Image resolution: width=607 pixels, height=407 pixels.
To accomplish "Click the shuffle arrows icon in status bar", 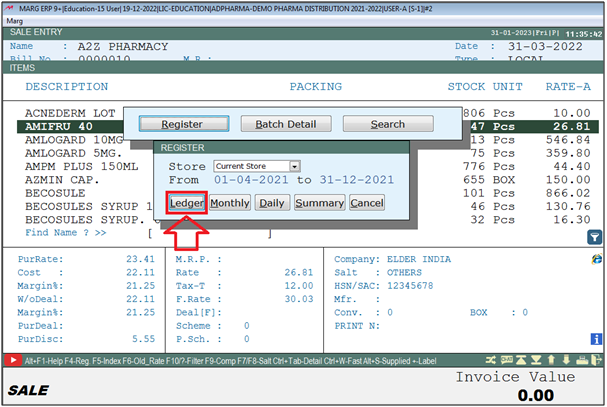I will coord(490,360).
